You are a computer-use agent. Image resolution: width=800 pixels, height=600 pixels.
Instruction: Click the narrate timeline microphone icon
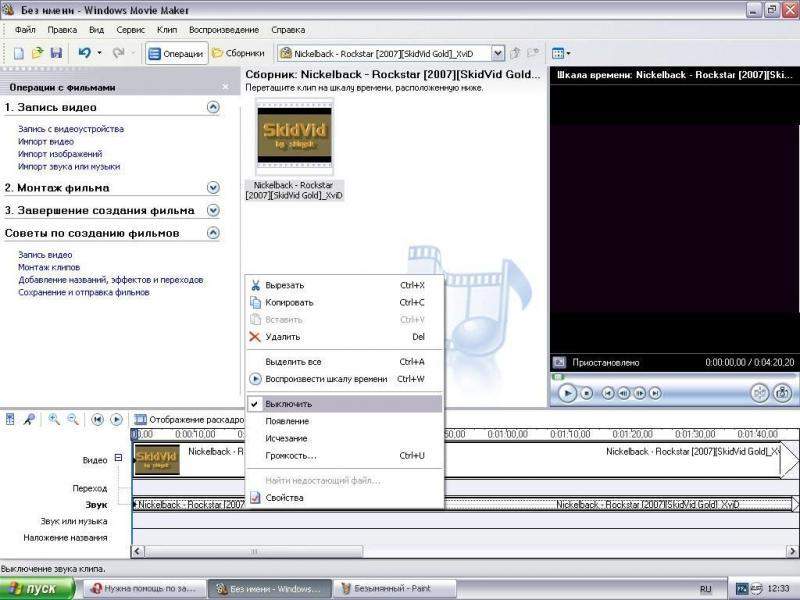point(29,419)
